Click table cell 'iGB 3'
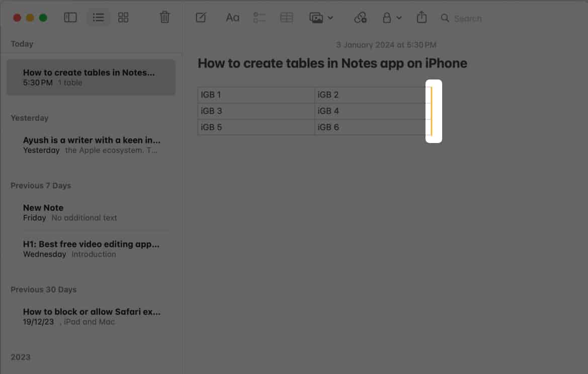 (x=256, y=111)
